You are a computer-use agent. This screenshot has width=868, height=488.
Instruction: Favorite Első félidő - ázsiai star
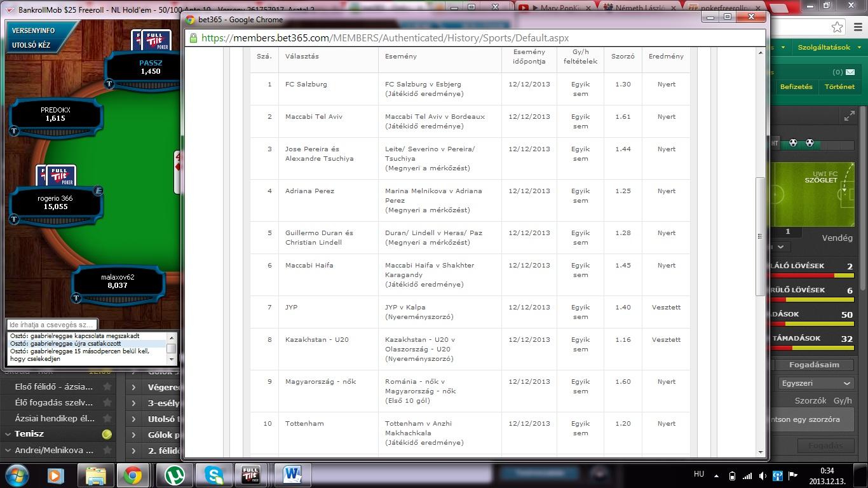(107, 386)
